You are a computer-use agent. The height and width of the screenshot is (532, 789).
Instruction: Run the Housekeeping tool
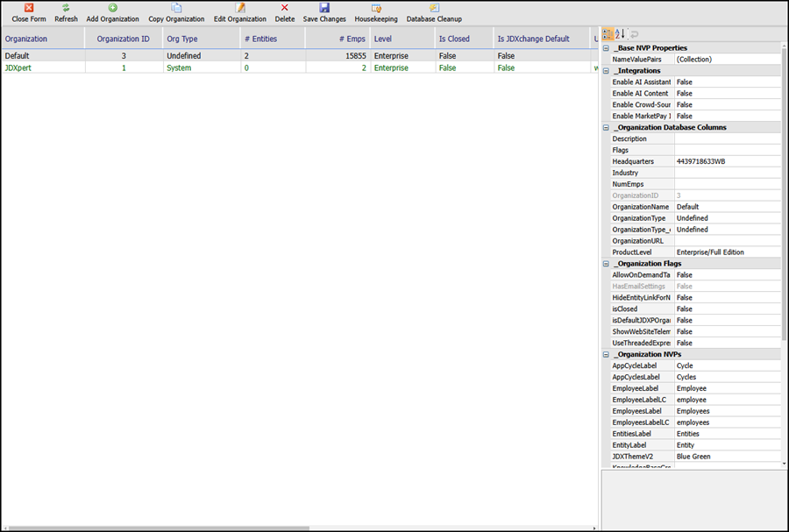click(x=376, y=8)
